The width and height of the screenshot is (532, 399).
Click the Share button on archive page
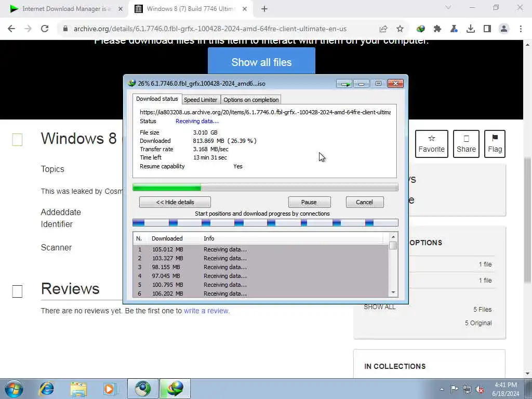tap(466, 144)
